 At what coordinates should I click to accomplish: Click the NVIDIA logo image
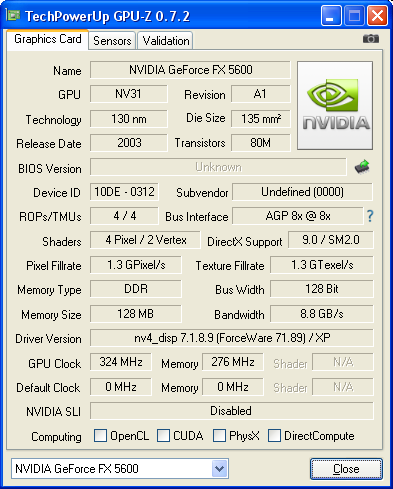pos(335,105)
